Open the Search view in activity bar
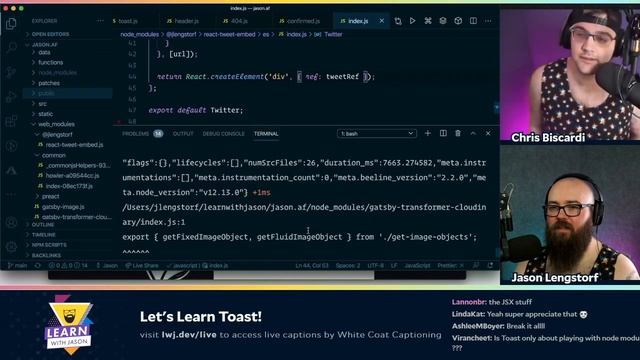The width and height of the screenshot is (640, 360). 11,48
